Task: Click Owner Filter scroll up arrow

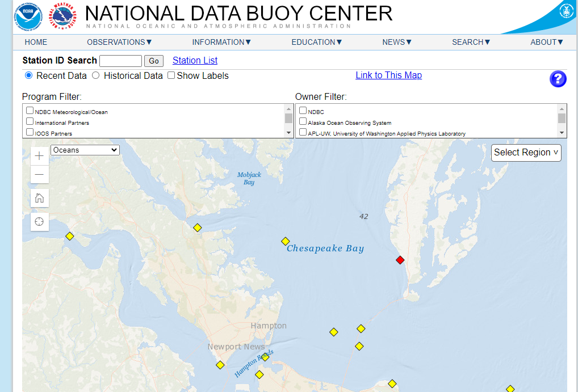Action: [x=562, y=109]
